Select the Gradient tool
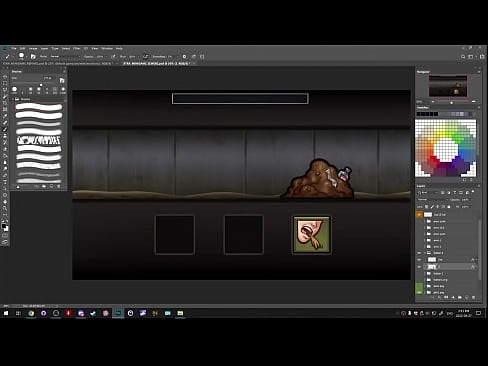The image size is (488, 366). point(5,156)
